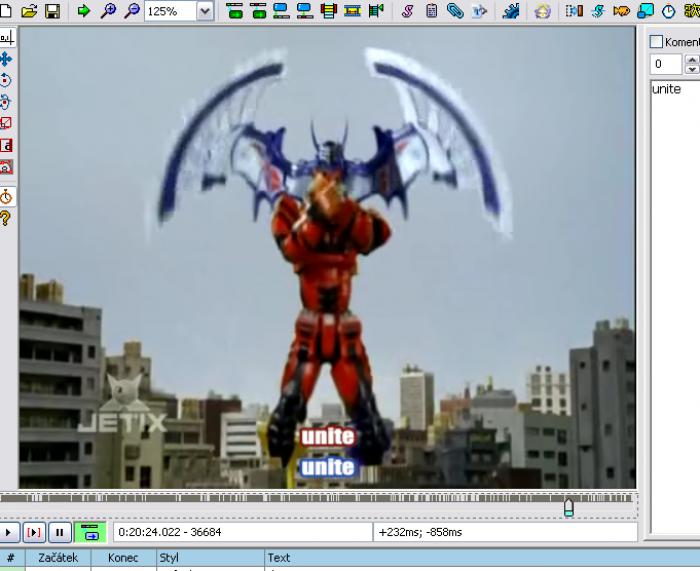The width and height of the screenshot is (700, 571).
Task: Create a new subtitle file
Action: (x=4, y=10)
